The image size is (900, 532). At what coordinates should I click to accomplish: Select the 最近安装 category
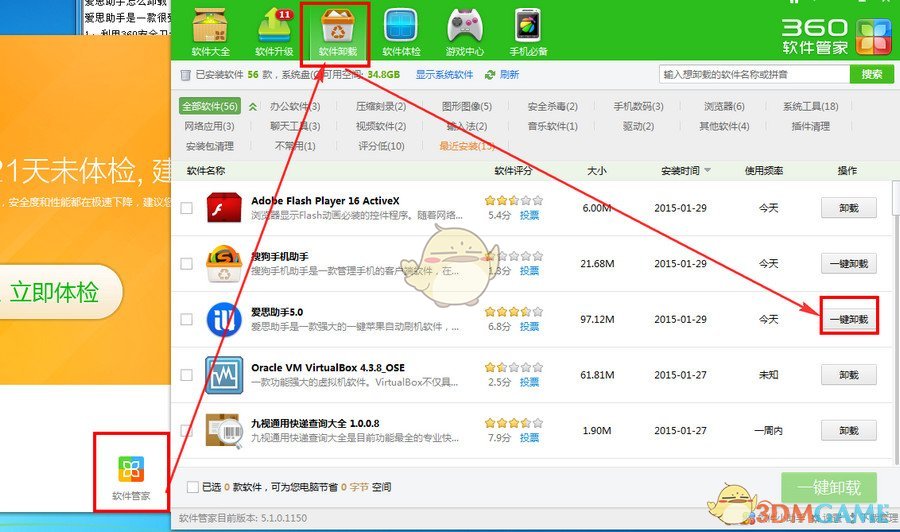tap(467, 146)
